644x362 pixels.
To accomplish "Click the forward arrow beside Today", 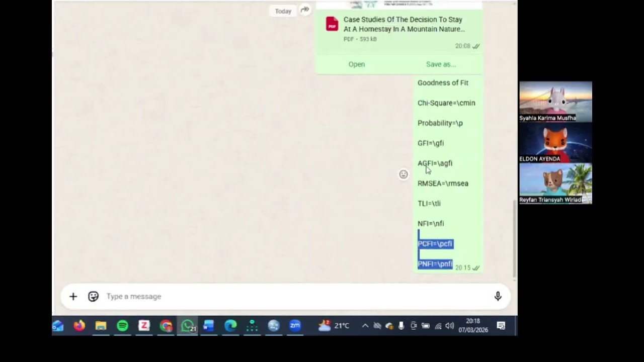I will [x=305, y=10].
